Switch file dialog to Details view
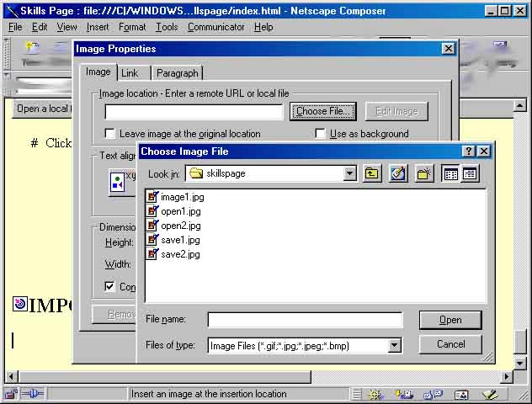This screenshot has height=404, width=532. point(470,173)
